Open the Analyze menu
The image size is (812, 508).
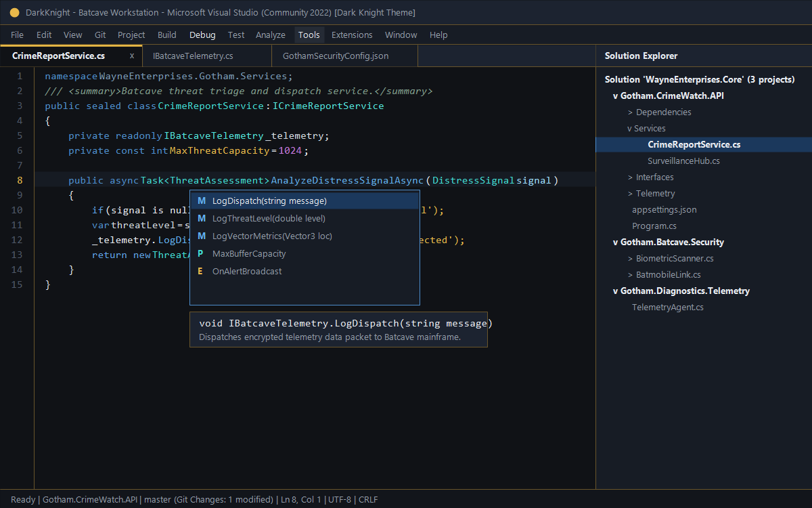point(271,35)
